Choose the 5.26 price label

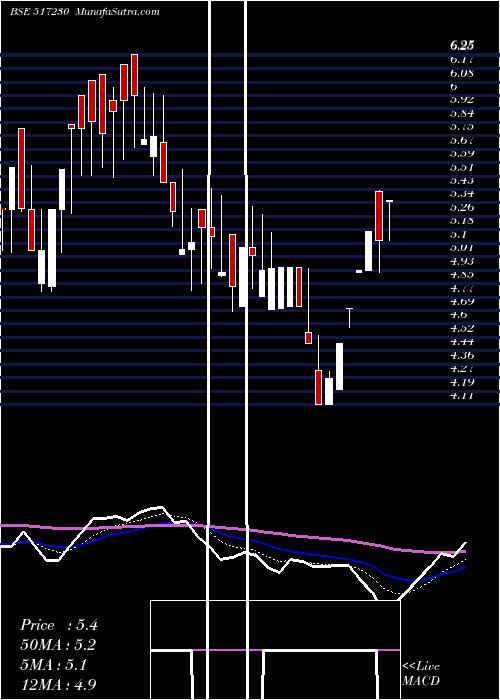[462, 207]
